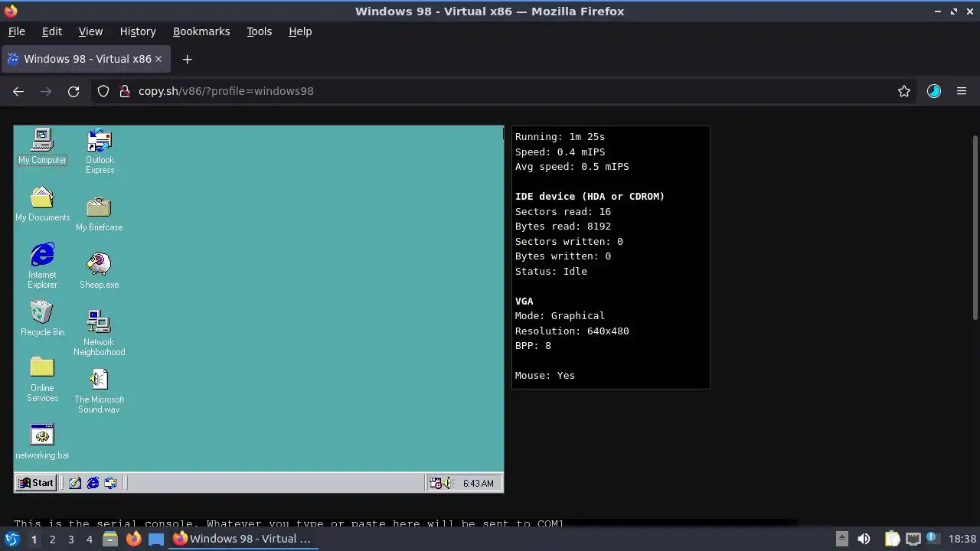Click the site security padlock icon
Screen dimensions: 980x551
click(x=125, y=91)
